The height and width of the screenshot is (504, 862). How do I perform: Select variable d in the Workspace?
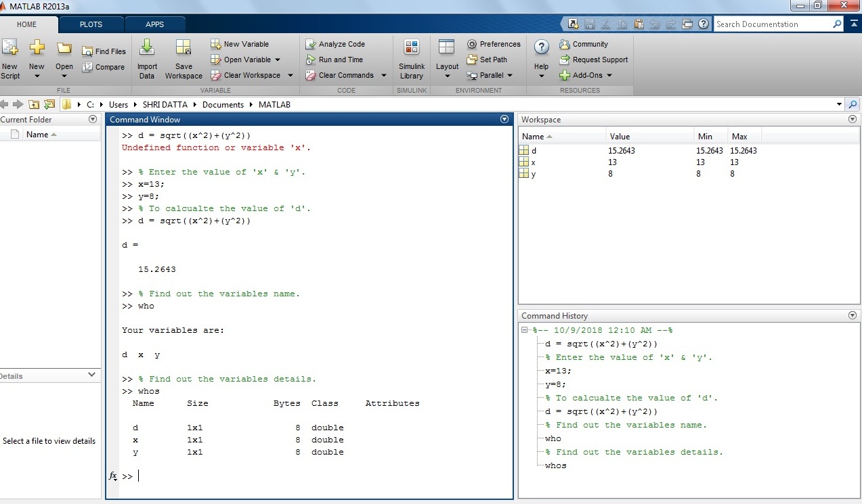pos(534,151)
